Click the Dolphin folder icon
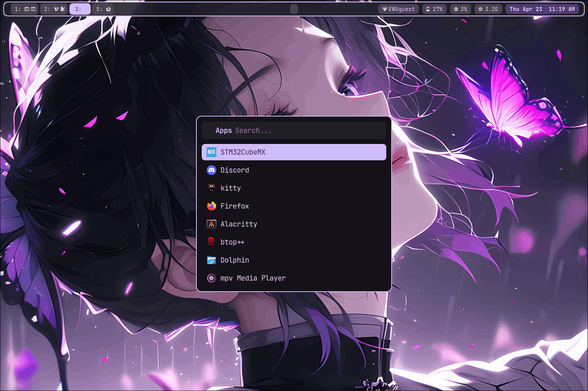 pyautogui.click(x=211, y=260)
